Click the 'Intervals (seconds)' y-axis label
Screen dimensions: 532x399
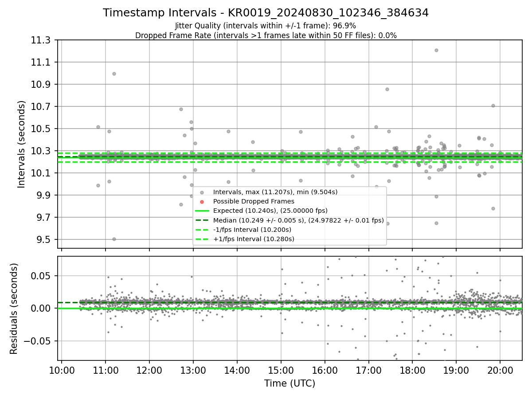pyautogui.click(x=22, y=144)
